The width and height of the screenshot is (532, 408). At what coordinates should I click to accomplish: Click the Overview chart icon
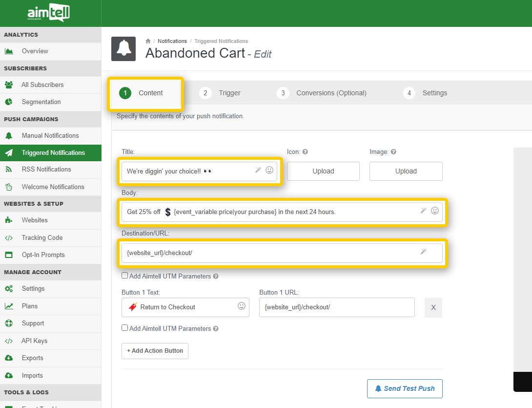pyautogui.click(x=9, y=51)
